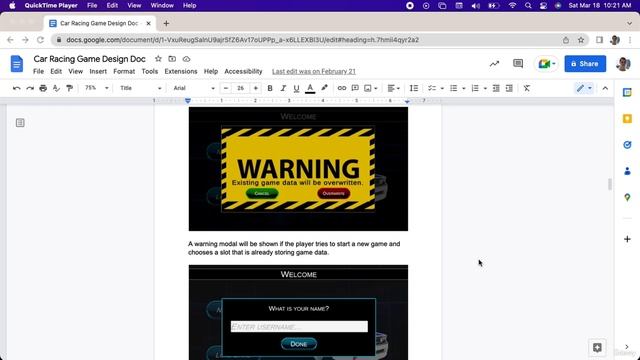Insert a checklist from toolbar
The image size is (640, 360).
point(432,88)
